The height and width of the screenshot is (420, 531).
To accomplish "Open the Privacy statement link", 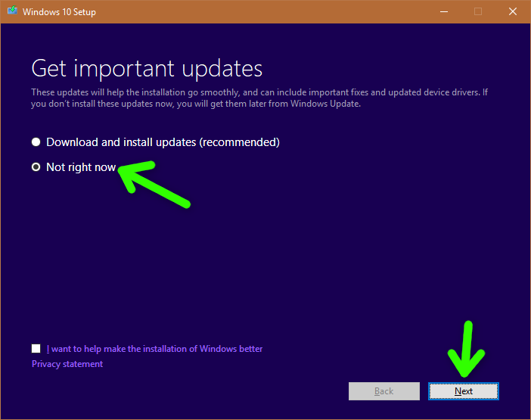I will pyautogui.click(x=67, y=364).
